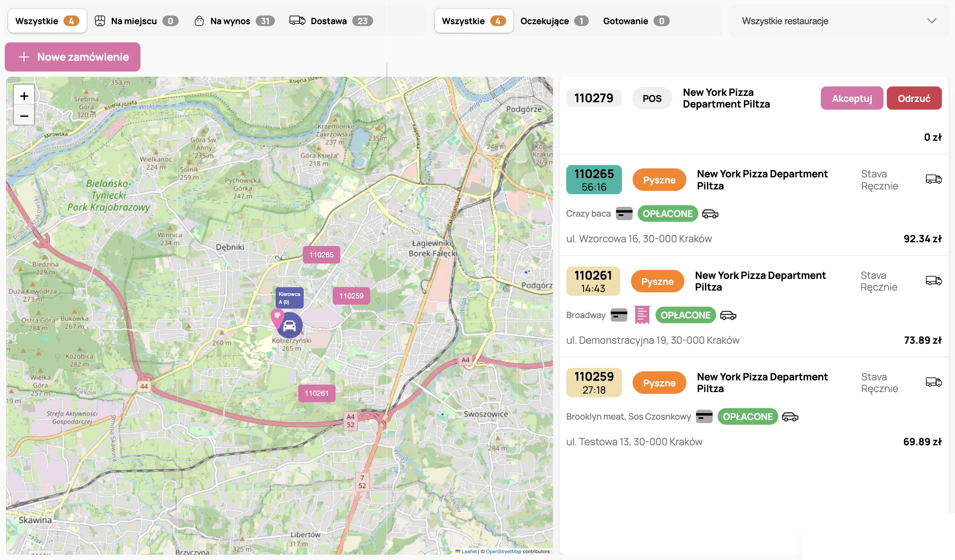Click delivery truck icon for order 110261
This screenshot has width=955, height=560.
pos(933,281)
